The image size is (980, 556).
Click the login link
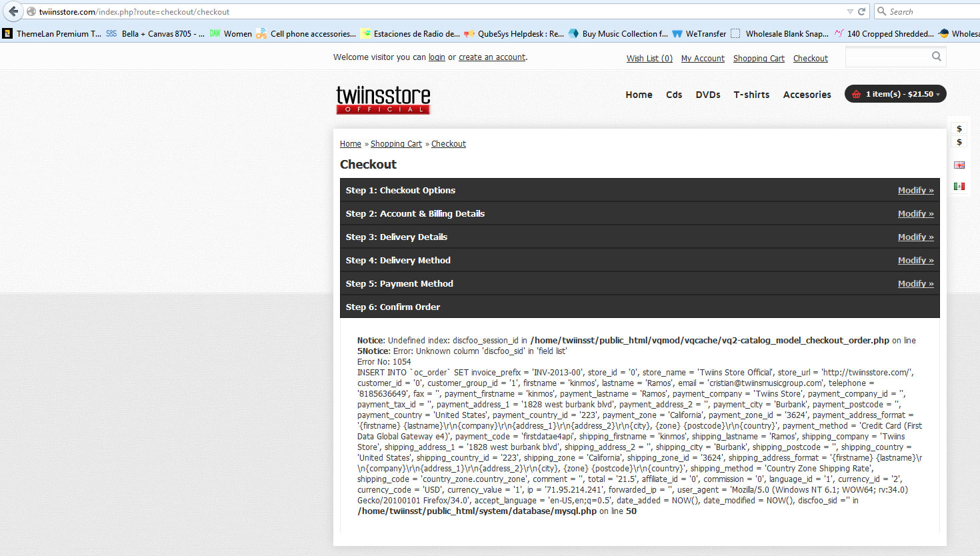point(437,57)
